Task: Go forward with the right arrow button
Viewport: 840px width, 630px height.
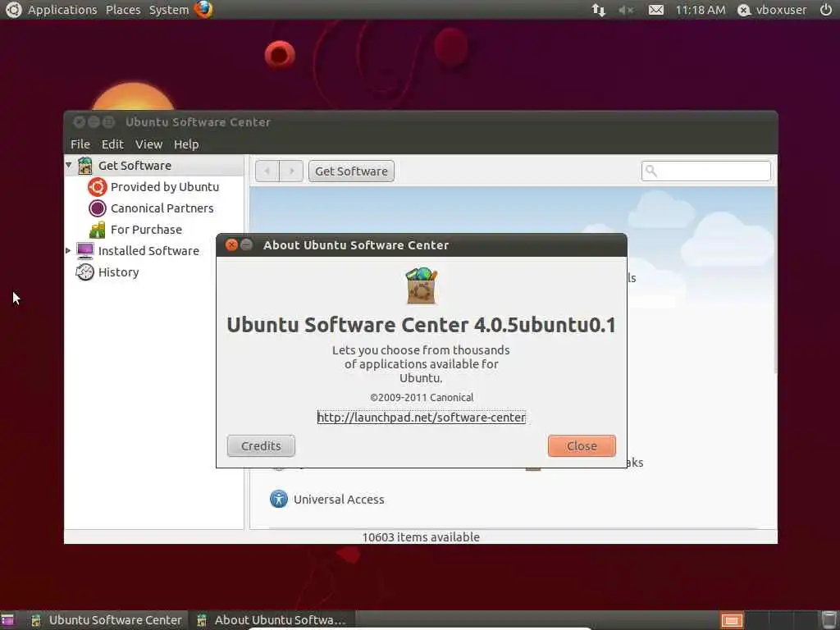Action: 291,171
